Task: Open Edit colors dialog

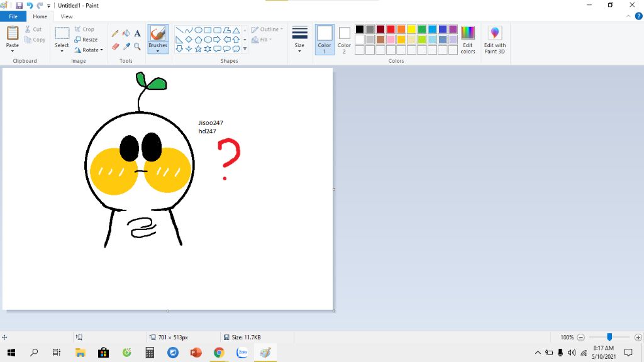Action: 468,40
